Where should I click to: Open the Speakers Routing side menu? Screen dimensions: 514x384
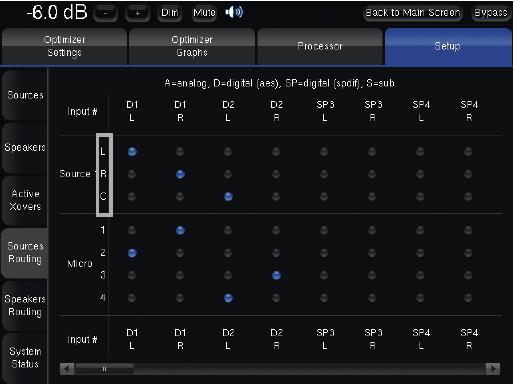25,305
